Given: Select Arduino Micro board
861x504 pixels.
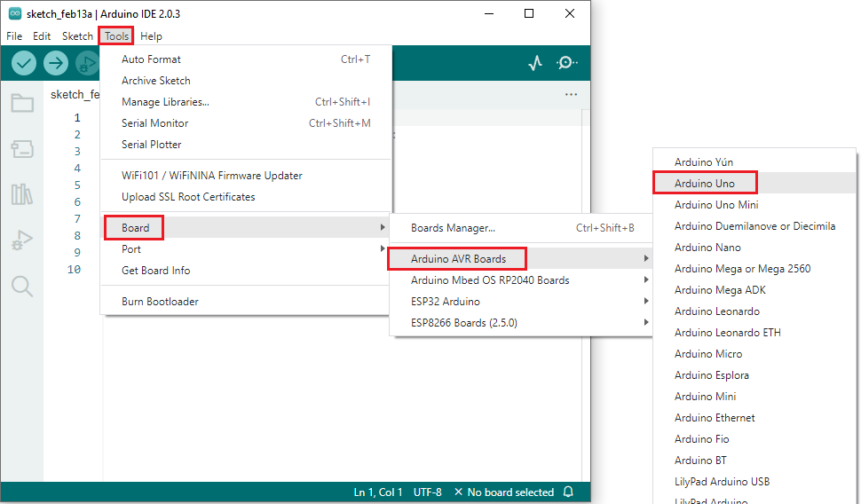Looking at the screenshot, I should [755, 354].
